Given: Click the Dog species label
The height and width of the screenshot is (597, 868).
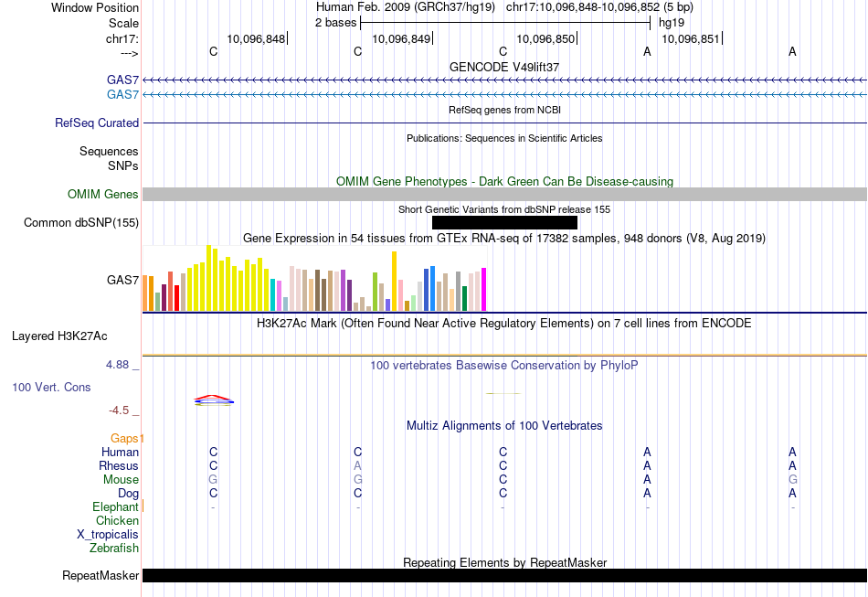Looking at the screenshot, I should pos(129,494).
